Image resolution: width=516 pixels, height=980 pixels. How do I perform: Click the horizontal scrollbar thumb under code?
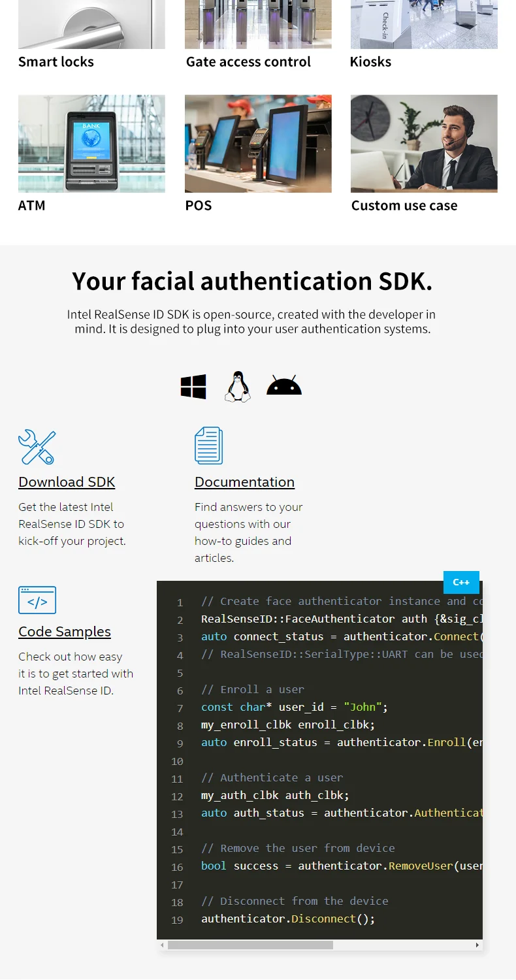tap(250, 945)
